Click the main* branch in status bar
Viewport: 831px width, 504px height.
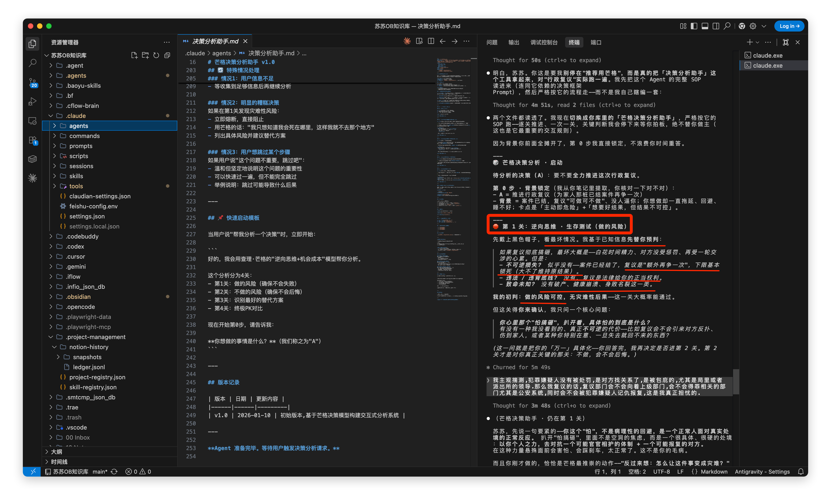tap(100, 472)
